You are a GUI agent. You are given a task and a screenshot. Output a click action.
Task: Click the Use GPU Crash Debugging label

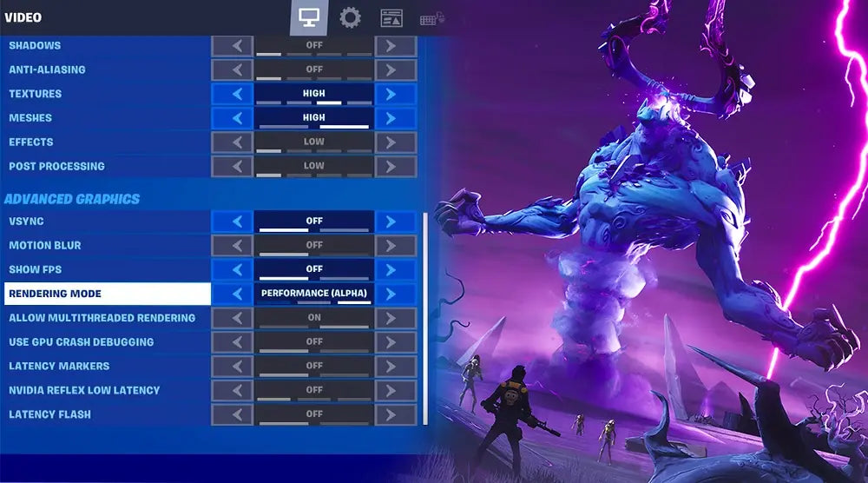81,342
